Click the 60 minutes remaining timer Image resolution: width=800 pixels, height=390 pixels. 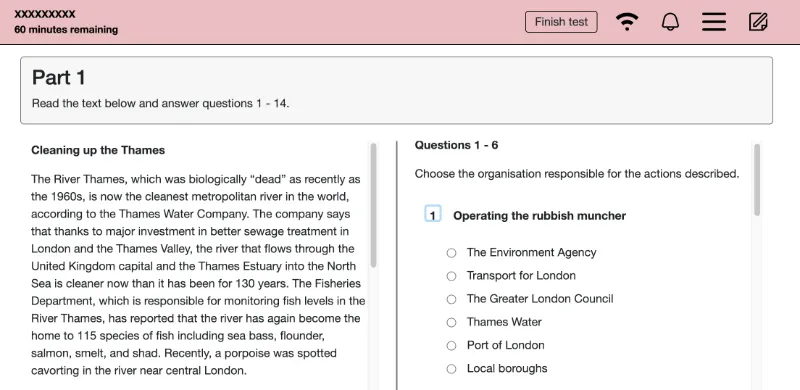[66, 30]
